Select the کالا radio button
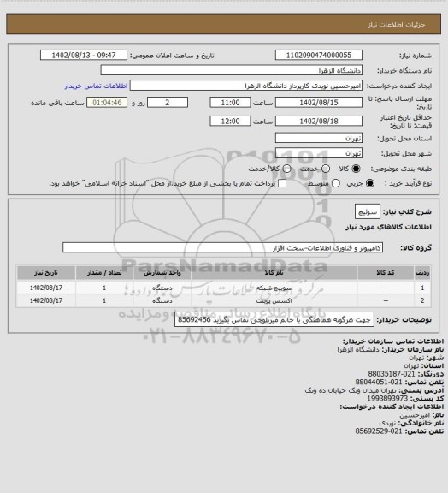448x493 pixels. tap(356, 169)
